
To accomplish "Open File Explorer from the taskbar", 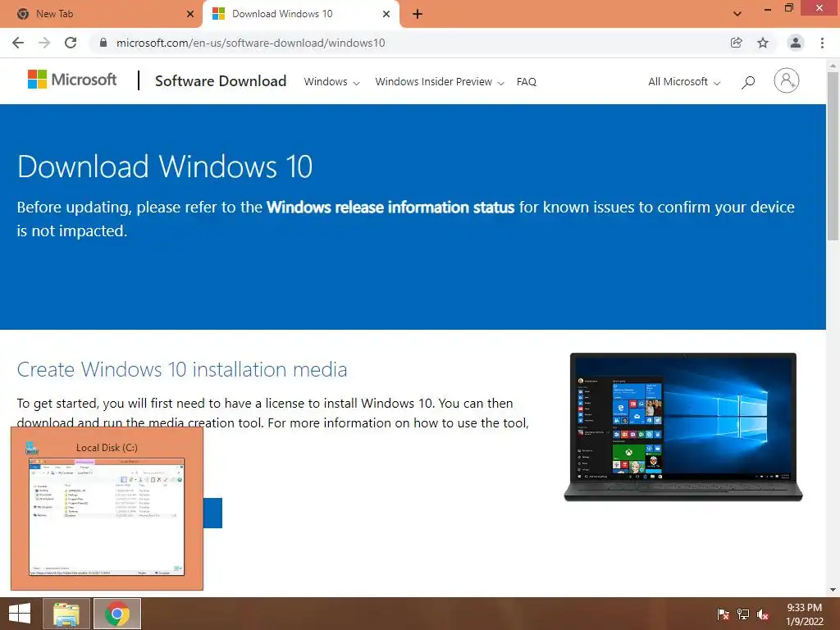I will [66, 614].
